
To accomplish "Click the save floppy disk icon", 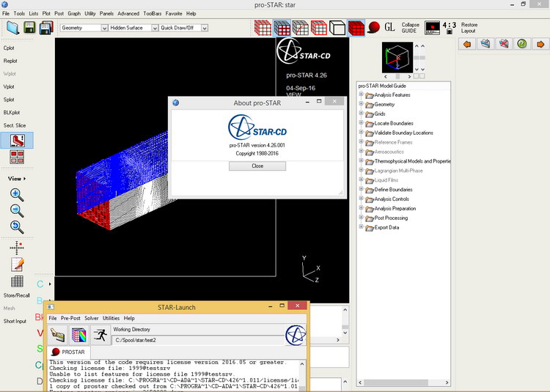I will (30, 28).
